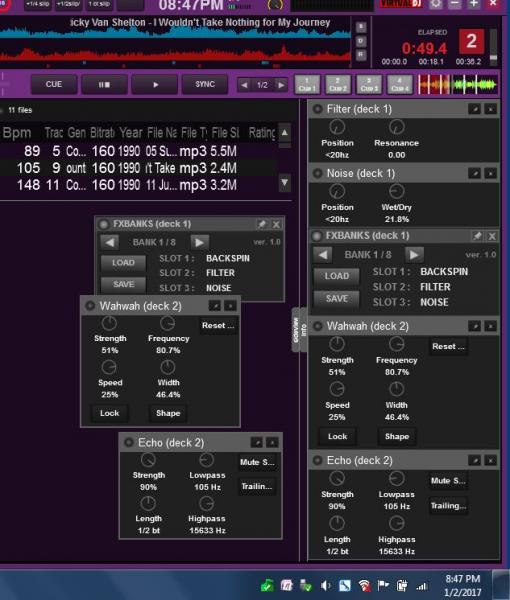Screen dimensions: 510x600
Task: Open Shape in the docked Wahwah panel
Action: [x=397, y=437]
